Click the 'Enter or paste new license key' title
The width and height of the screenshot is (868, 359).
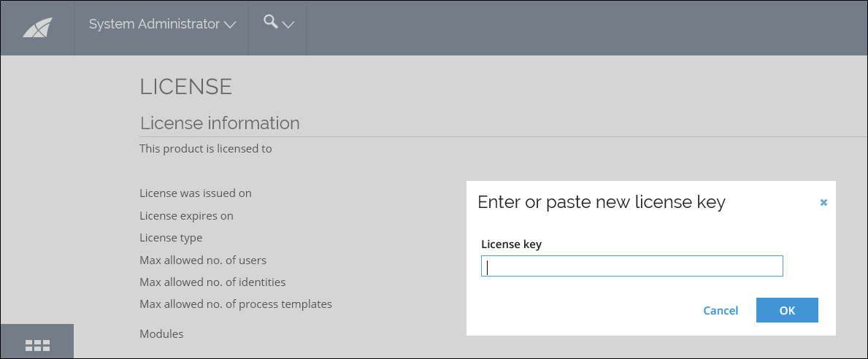click(x=602, y=202)
